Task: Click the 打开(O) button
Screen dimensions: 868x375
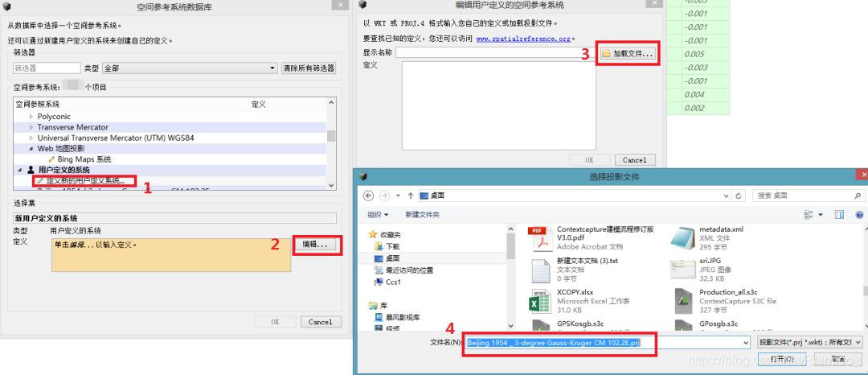Action: [781, 359]
